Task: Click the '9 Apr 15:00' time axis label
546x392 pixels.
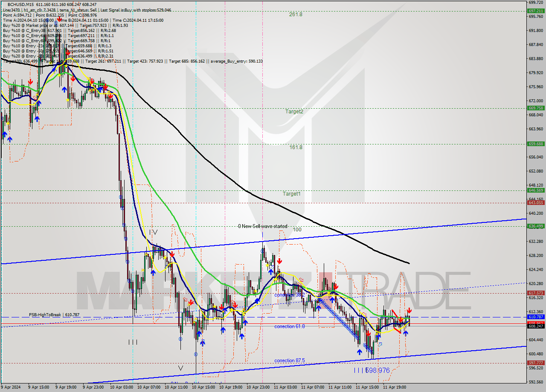Action: pos(39,388)
